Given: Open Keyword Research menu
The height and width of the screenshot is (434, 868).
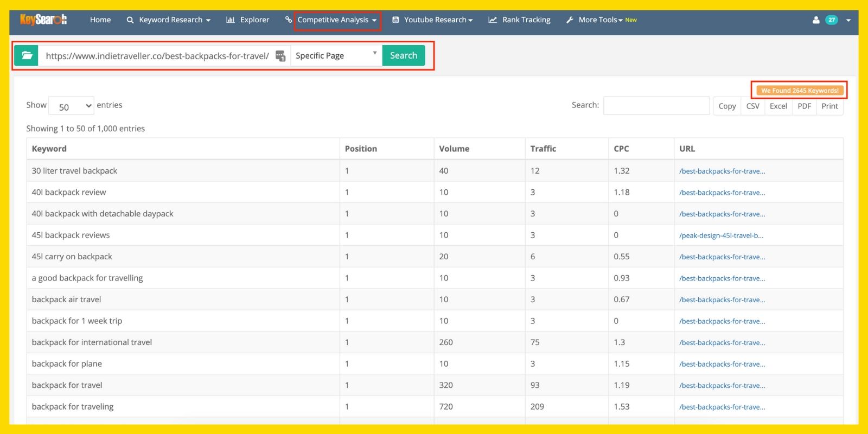Looking at the screenshot, I should point(169,20).
